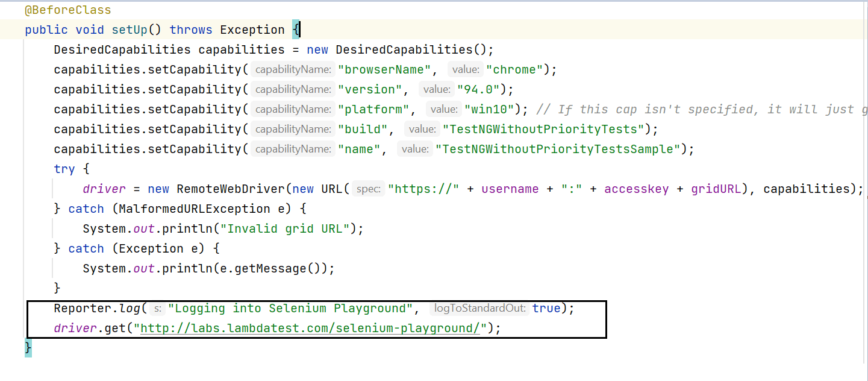868x381 pixels.
Task: Click the "logToStandardOut:" parameter hint
Action: pyautogui.click(x=480, y=308)
